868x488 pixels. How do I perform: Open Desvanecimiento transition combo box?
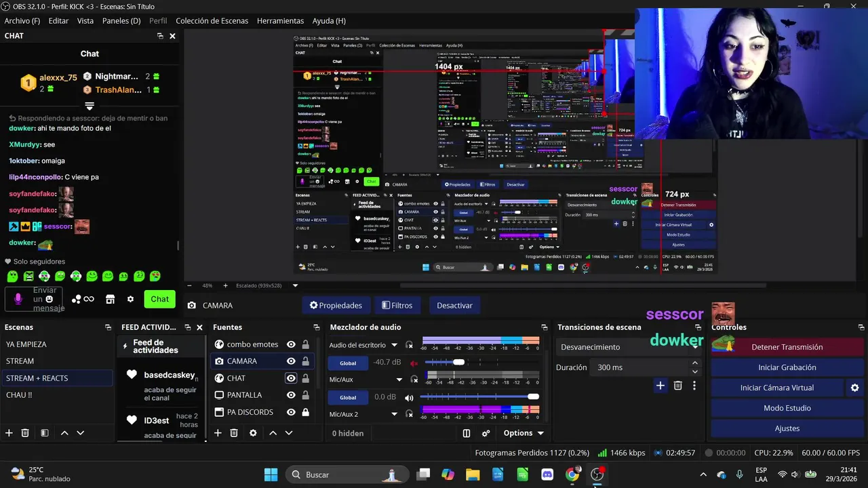(629, 347)
